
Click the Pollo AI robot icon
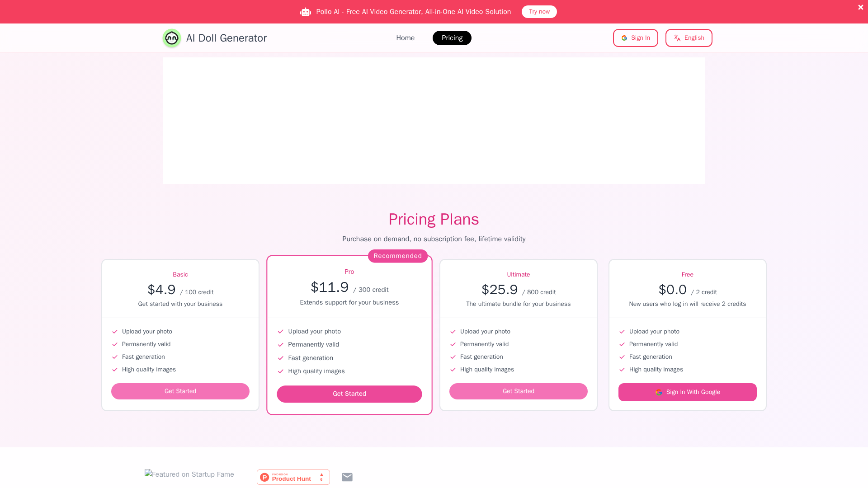pyautogui.click(x=306, y=12)
